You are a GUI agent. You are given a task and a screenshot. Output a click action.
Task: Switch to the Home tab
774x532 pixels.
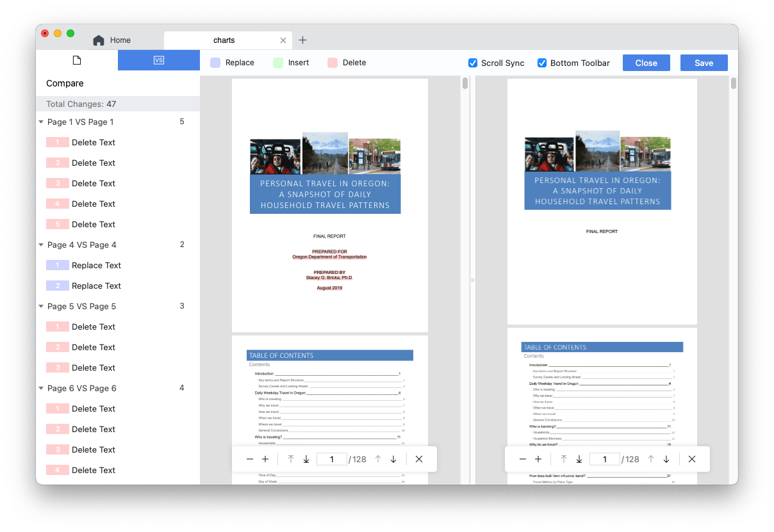[x=112, y=40]
